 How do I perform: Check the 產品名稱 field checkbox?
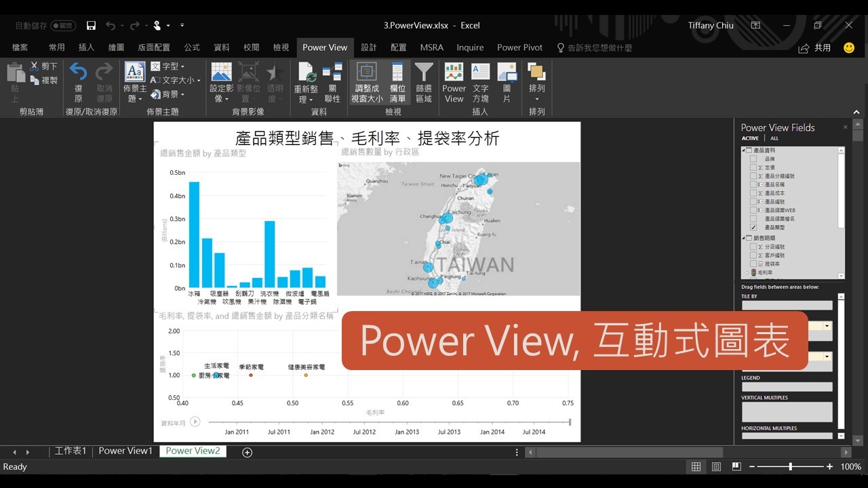coord(753,184)
